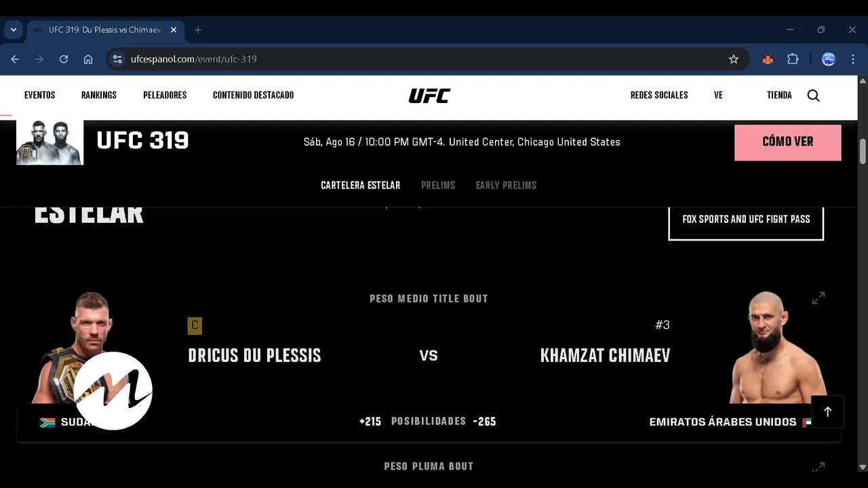
Task: Go to browser home page
Action: 88,59
